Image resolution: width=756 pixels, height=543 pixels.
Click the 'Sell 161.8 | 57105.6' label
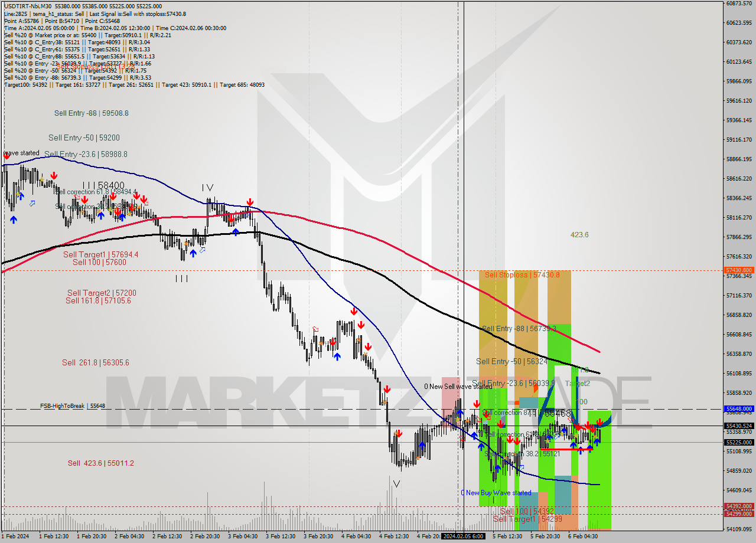coord(98,300)
